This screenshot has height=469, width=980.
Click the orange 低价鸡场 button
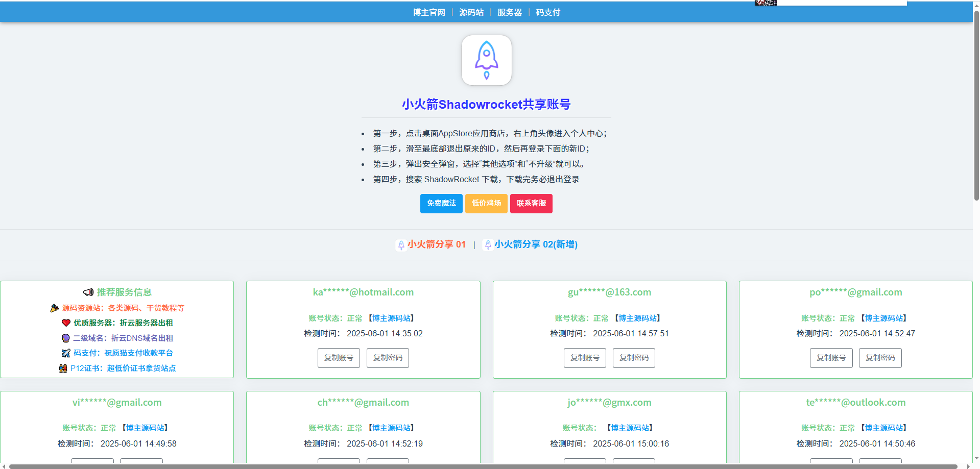coord(486,204)
